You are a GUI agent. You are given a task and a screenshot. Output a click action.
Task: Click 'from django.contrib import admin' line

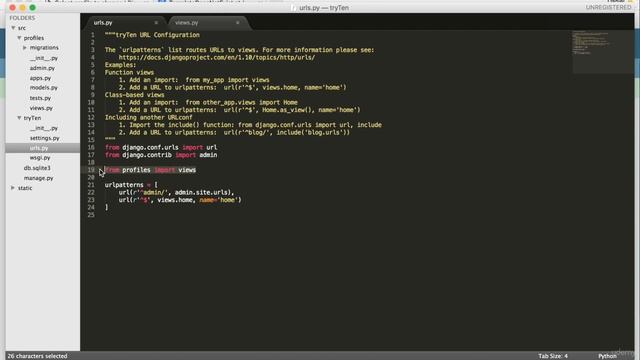click(x=161, y=155)
